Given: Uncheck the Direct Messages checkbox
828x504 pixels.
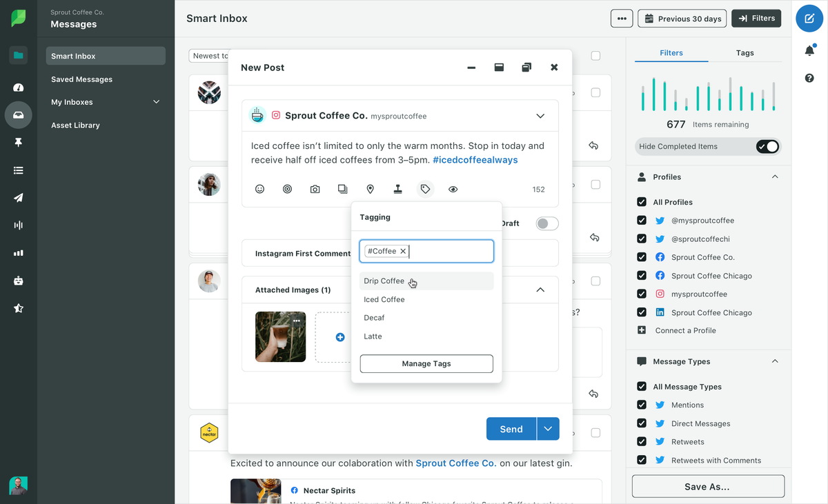Looking at the screenshot, I should pyautogui.click(x=642, y=423).
